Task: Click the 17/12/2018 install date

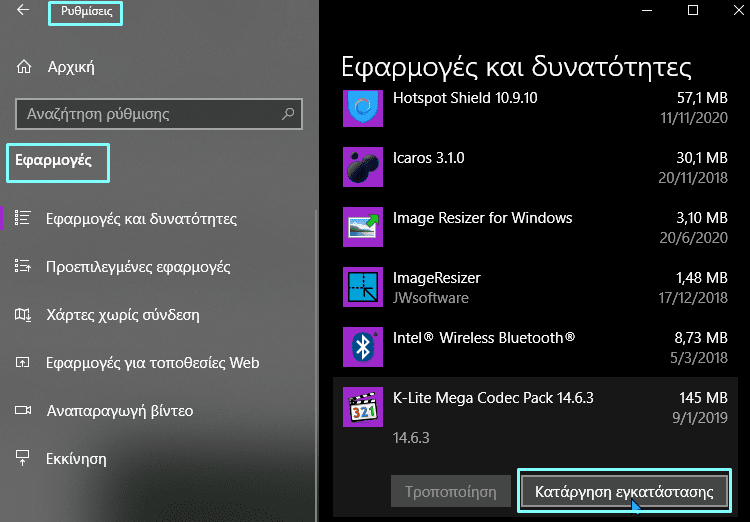Action: pos(693,298)
